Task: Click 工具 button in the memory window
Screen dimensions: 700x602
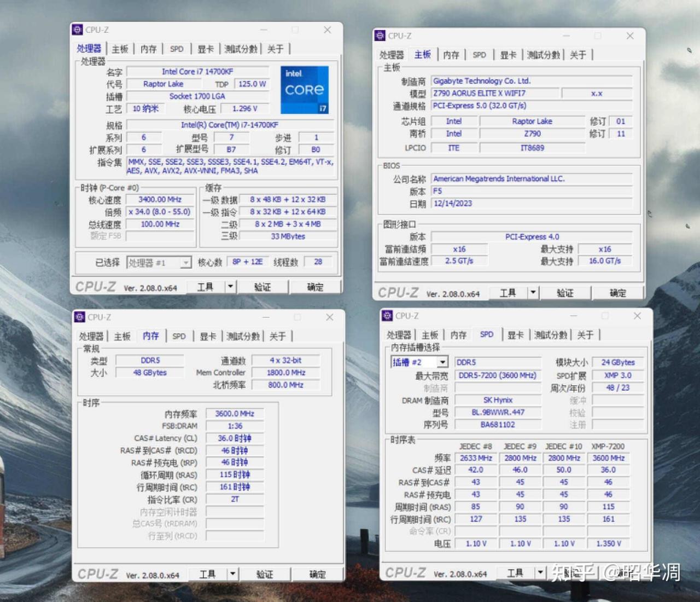Action: [207, 574]
